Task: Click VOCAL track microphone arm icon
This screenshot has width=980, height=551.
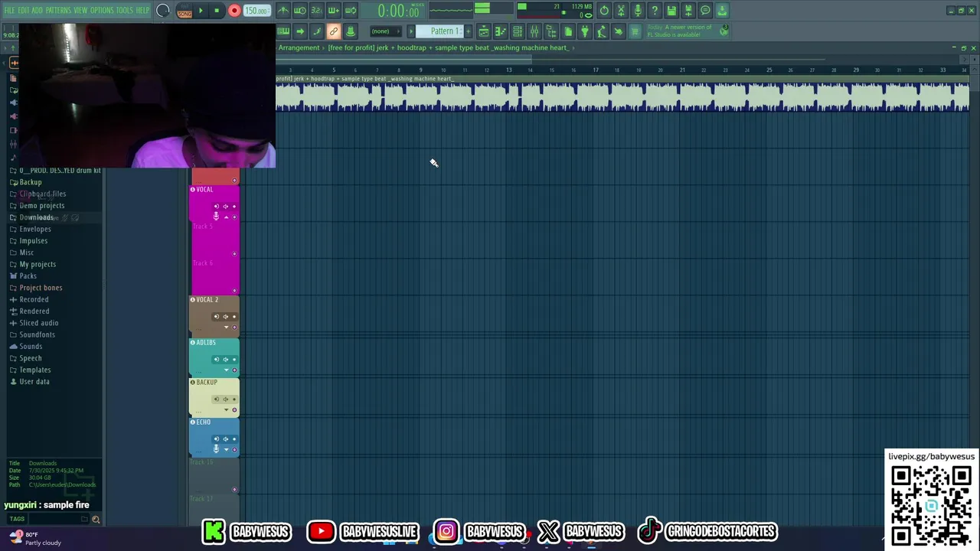Action: point(216,217)
